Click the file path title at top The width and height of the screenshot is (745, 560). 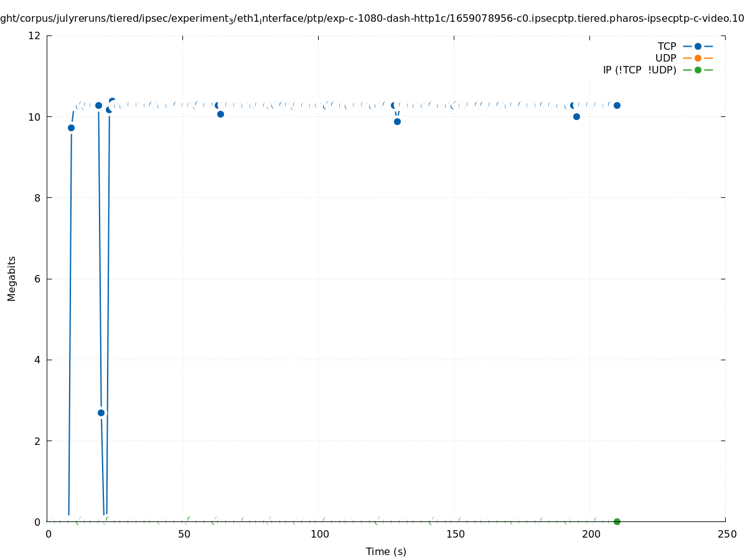click(372, 19)
